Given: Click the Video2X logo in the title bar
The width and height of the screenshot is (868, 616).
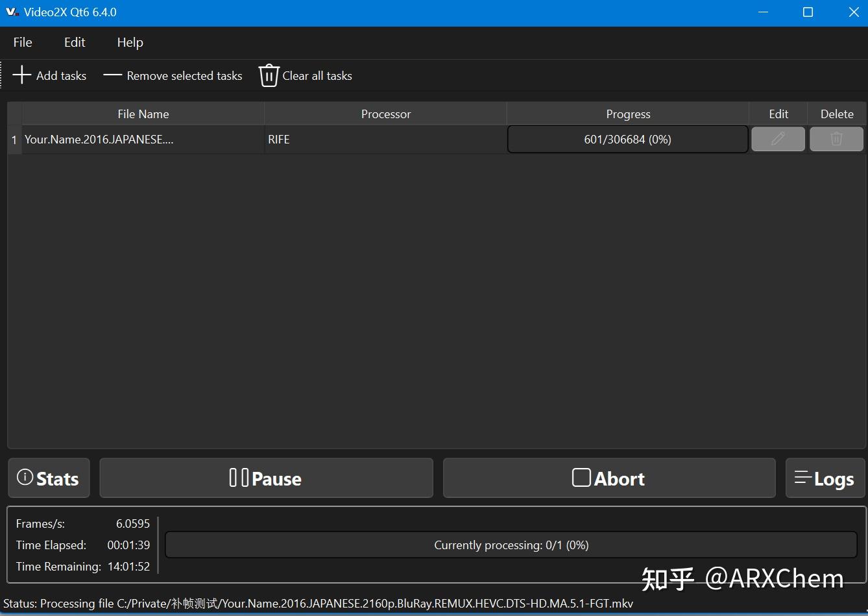Looking at the screenshot, I should (12, 12).
